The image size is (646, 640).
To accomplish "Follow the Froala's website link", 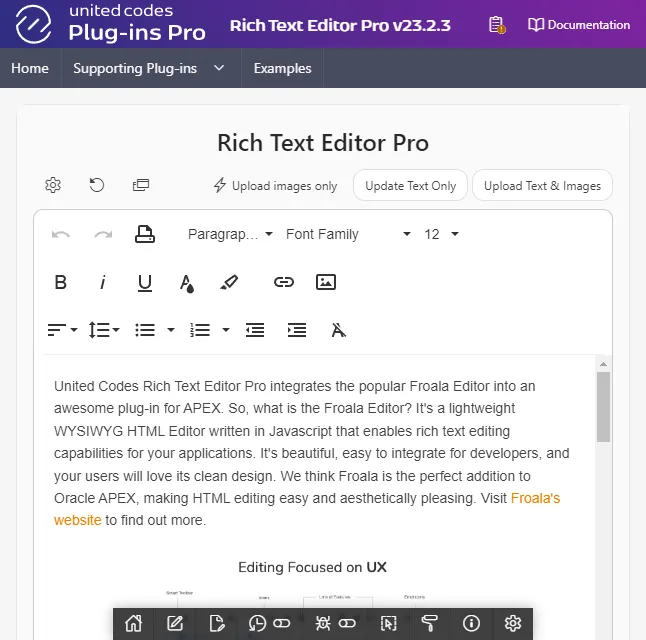I will [x=535, y=498].
